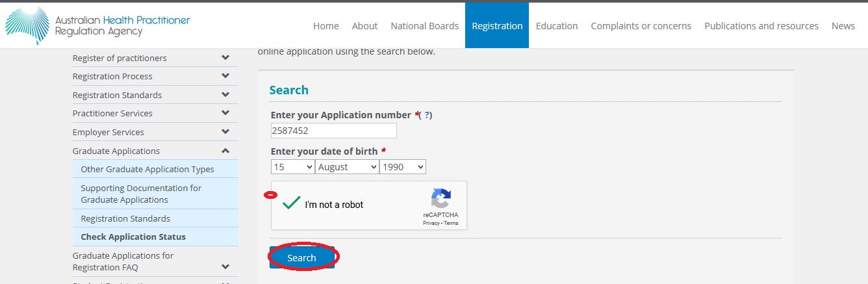The image size is (868, 284).
Task: Open the Publications and resources menu
Action: [x=761, y=26]
